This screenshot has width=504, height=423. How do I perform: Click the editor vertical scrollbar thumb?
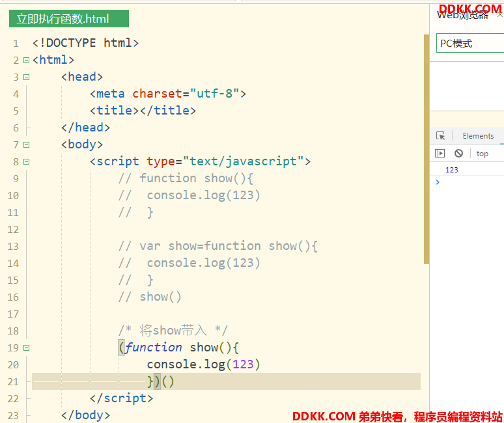(x=427, y=149)
